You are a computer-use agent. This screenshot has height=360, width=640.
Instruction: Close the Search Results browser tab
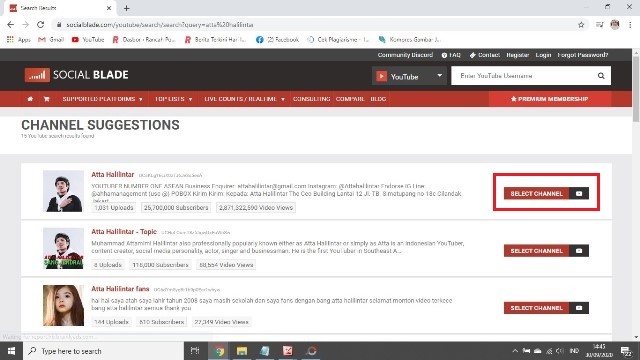coord(109,8)
